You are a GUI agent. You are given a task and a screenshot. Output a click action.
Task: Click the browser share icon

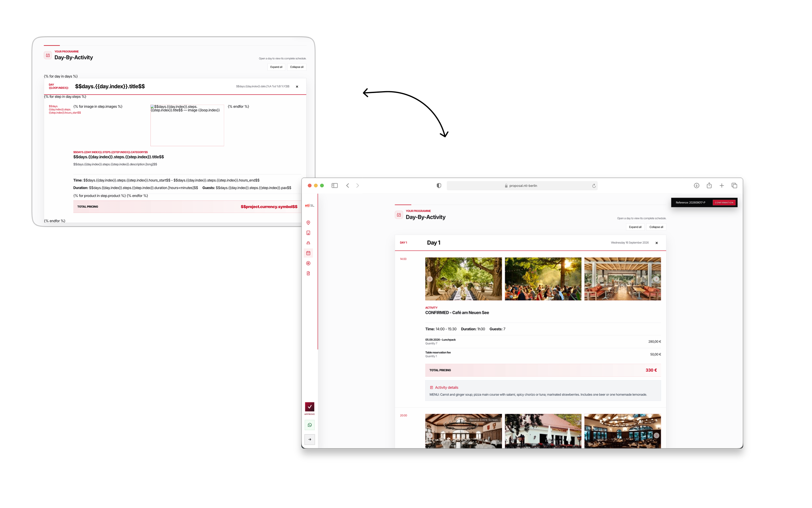click(x=709, y=185)
